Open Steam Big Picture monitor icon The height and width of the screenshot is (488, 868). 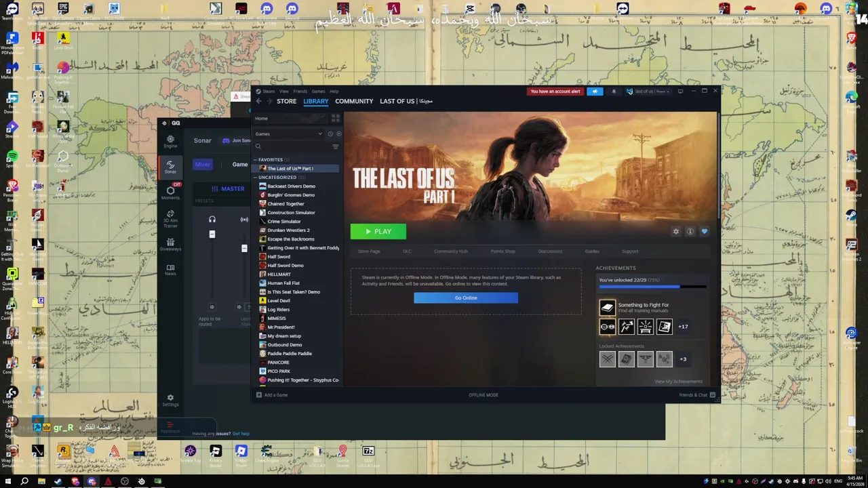[x=680, y=91]
